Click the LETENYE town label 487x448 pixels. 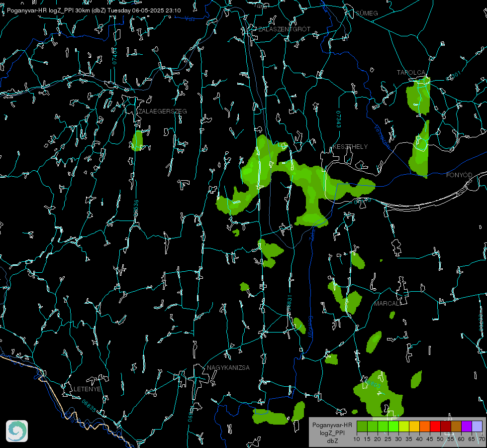(x=87, y=389)
